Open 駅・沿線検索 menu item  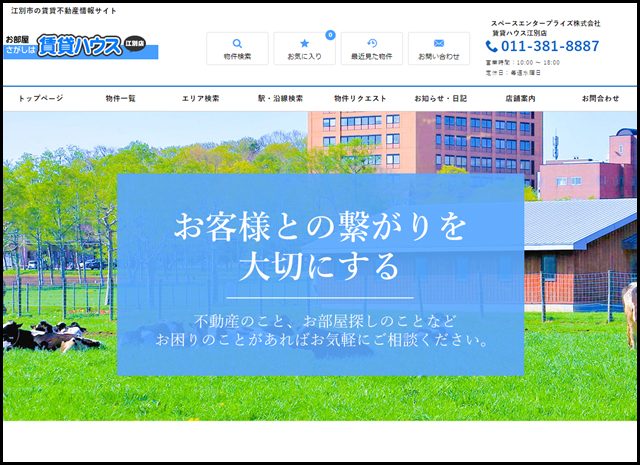pos(280,98)
